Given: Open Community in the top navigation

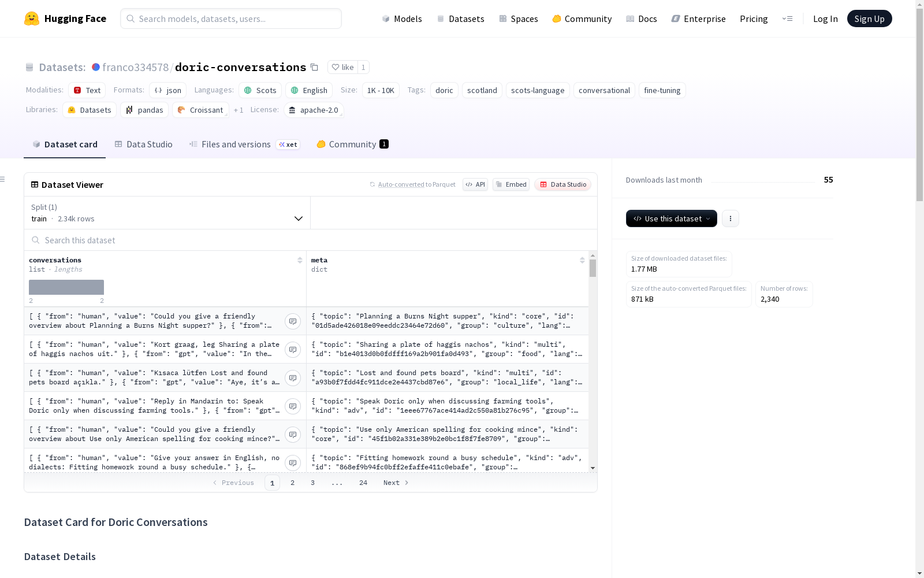Looking at the screenshot, I should point(582,18).
